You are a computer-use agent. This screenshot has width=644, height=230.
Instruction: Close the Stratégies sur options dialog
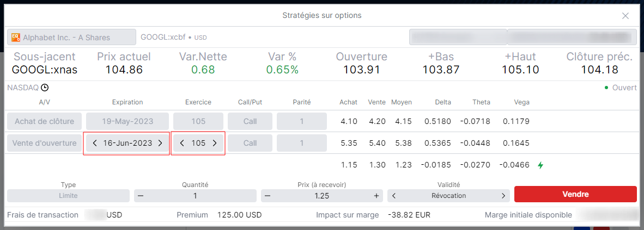coord(625,16)
